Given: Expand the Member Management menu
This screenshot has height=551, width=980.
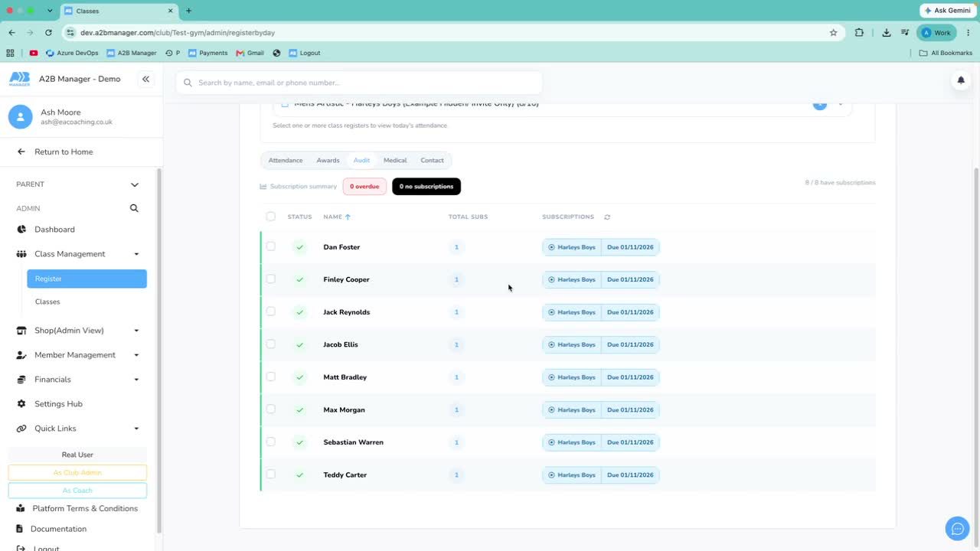Looking at the screenshot, I should (77, 355).
